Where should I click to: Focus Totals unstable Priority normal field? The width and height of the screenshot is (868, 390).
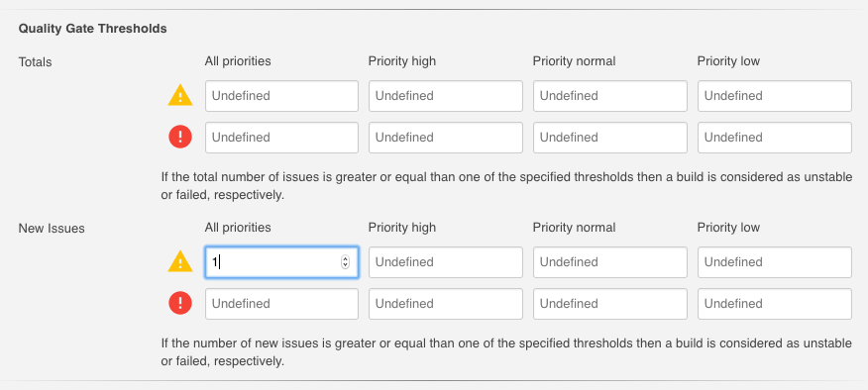tap(610, 96)
